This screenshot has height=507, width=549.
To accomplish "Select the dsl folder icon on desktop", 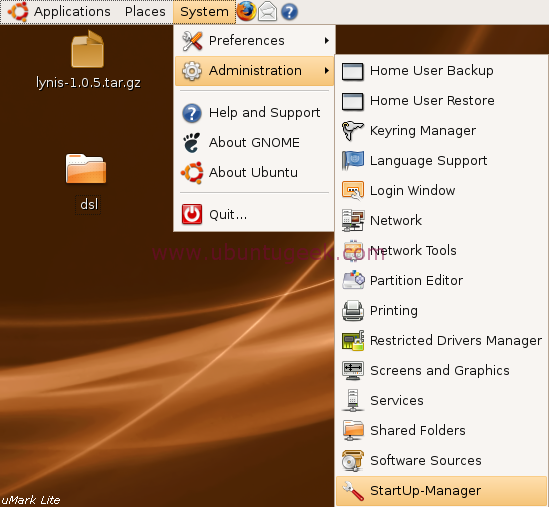I will (86, 168).
